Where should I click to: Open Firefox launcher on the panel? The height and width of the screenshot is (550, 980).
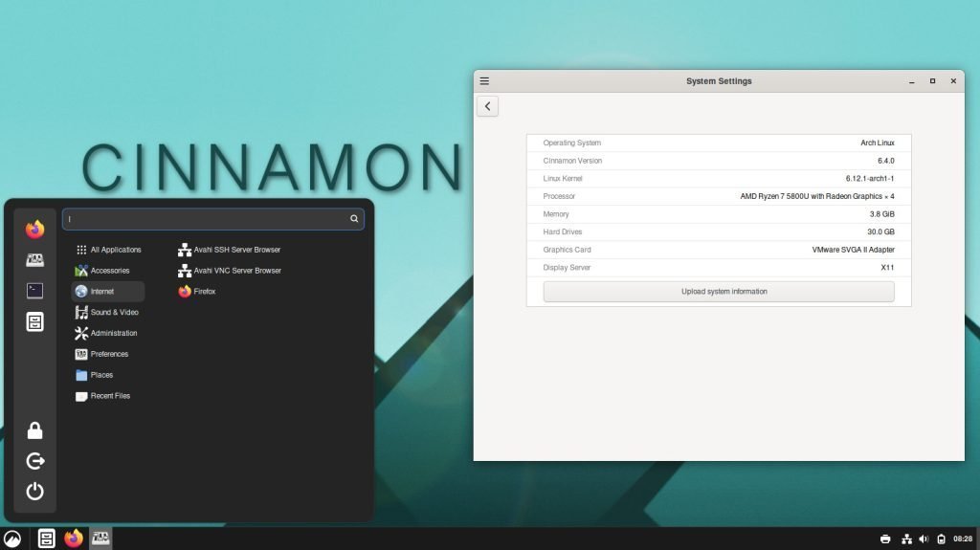(x=74, y=539)
